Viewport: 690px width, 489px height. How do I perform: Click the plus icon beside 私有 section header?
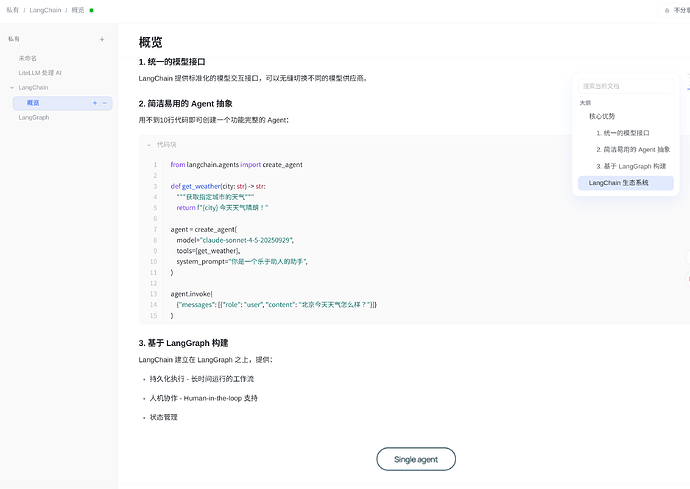[x=102, y=40]
